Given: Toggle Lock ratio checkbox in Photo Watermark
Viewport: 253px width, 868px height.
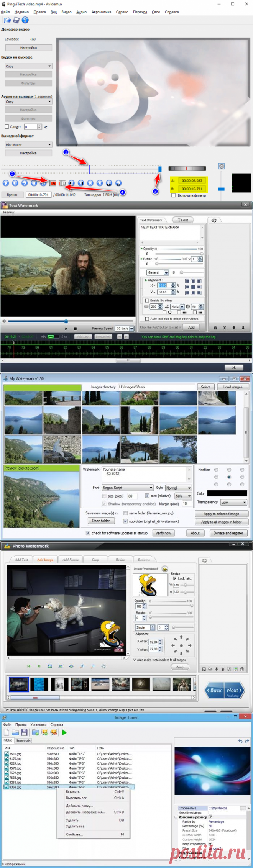Looking at the screenshot, I should 175,578.
